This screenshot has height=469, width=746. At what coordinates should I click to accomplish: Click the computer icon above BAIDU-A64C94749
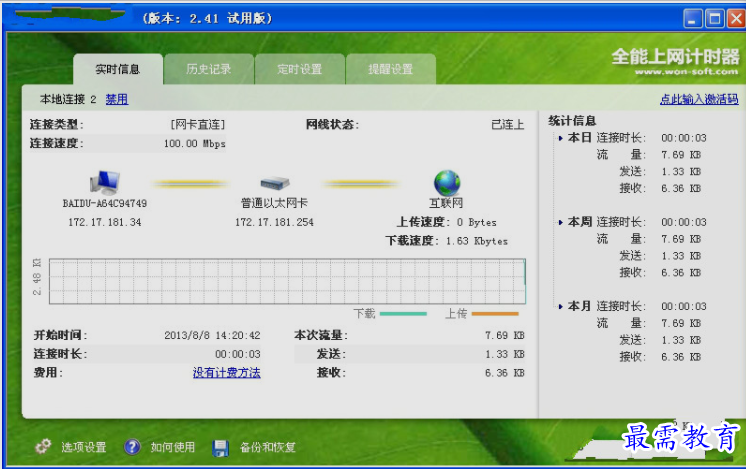(105, 183)
